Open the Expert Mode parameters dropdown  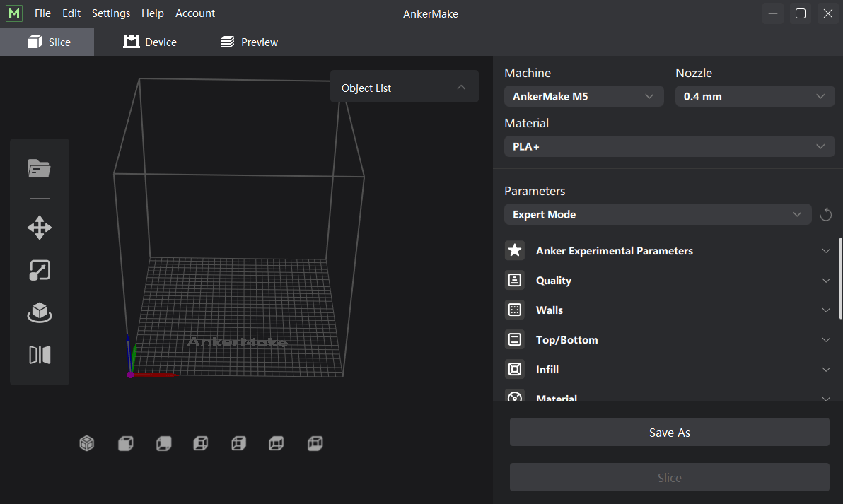point(658,214)
